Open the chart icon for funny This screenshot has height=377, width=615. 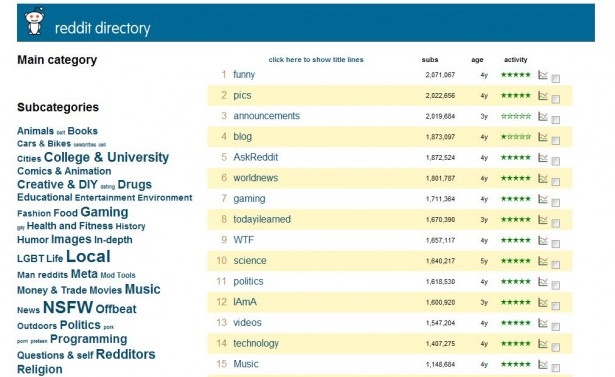point(543,75)
